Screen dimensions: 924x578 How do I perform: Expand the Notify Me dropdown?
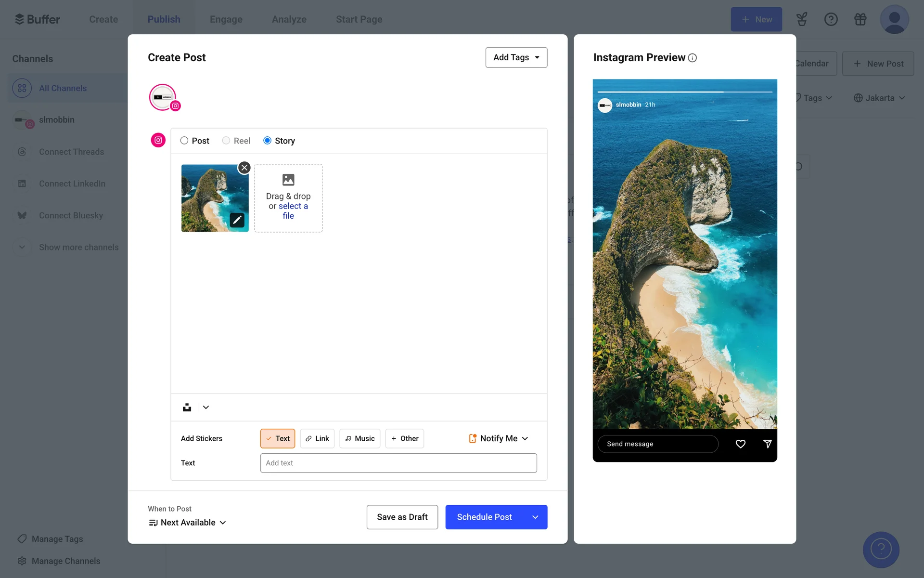pos(499,438)
